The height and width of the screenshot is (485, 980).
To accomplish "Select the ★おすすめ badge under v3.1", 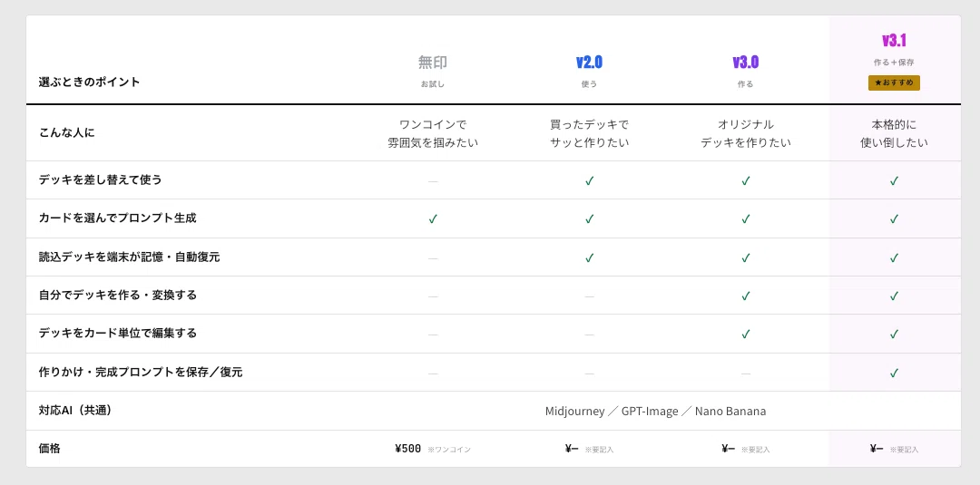I will click(x=894, y=83).
